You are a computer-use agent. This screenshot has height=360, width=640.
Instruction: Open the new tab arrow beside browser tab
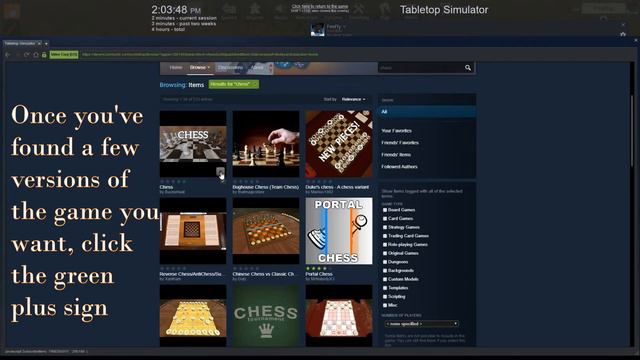pos(46,43)
